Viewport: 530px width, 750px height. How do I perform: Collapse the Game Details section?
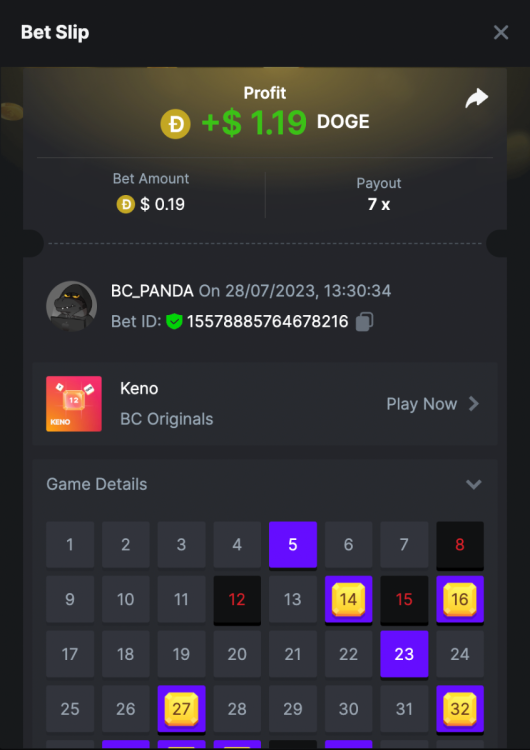click(x=474, y=484)
